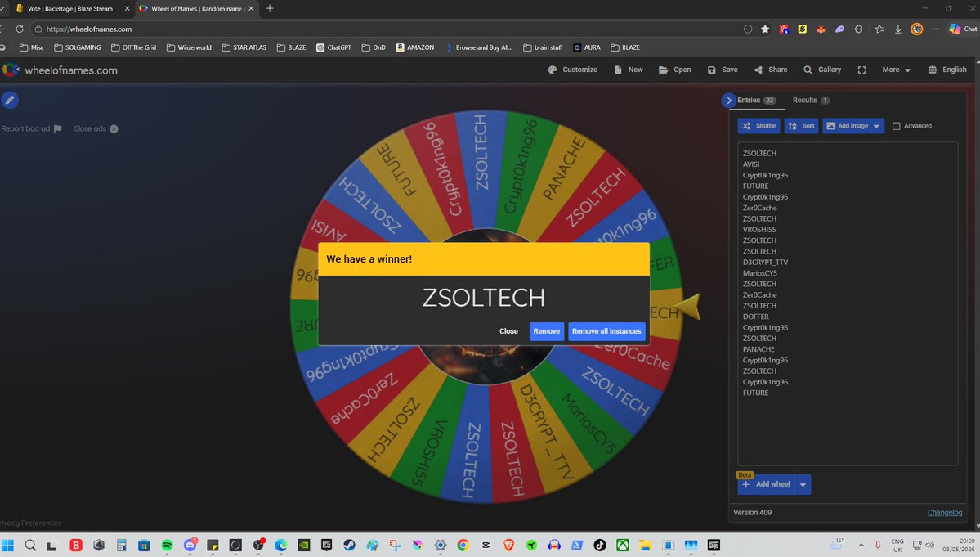
Task: Share the wheel
Action: (x=771, y=70)
